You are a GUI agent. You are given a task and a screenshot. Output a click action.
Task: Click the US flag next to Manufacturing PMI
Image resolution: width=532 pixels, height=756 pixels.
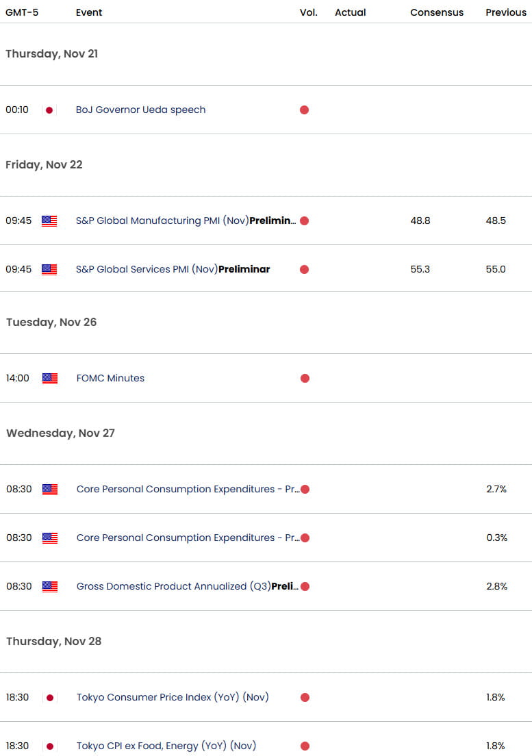(x=49, y=220)
